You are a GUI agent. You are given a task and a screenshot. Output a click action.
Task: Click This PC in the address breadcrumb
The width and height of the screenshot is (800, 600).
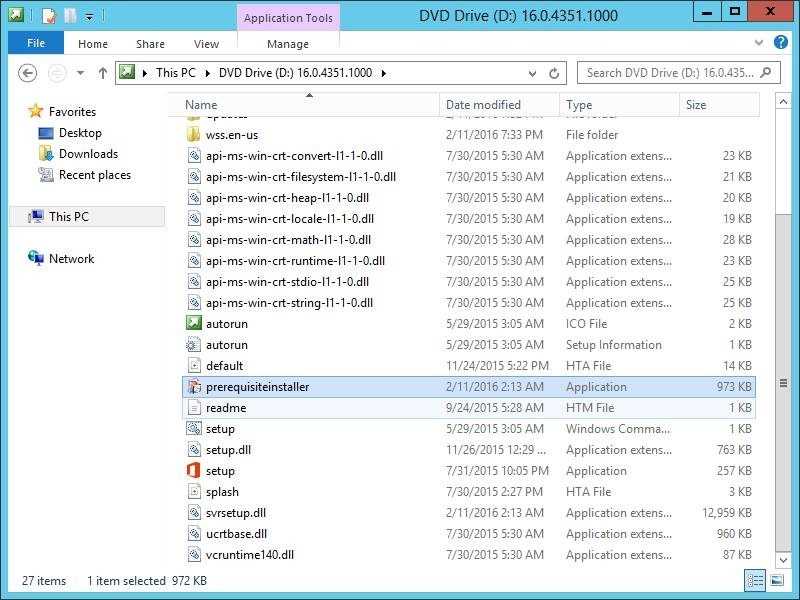[x=176, y=73]
